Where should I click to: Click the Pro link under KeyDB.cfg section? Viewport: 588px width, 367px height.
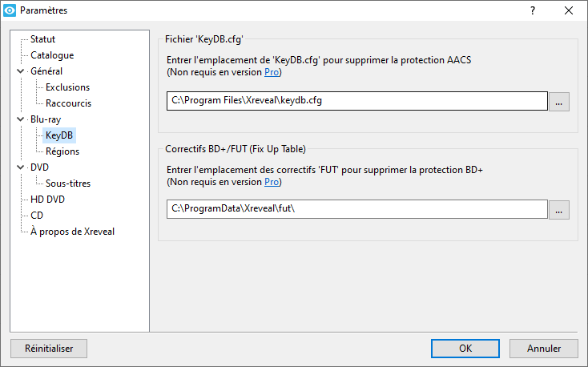pos(272,73)
